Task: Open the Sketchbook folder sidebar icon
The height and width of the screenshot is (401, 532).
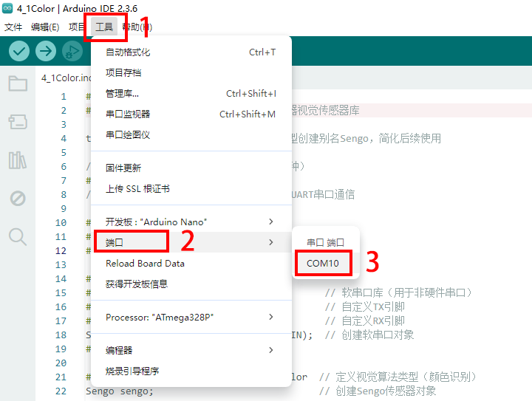Action: (18, 83)
